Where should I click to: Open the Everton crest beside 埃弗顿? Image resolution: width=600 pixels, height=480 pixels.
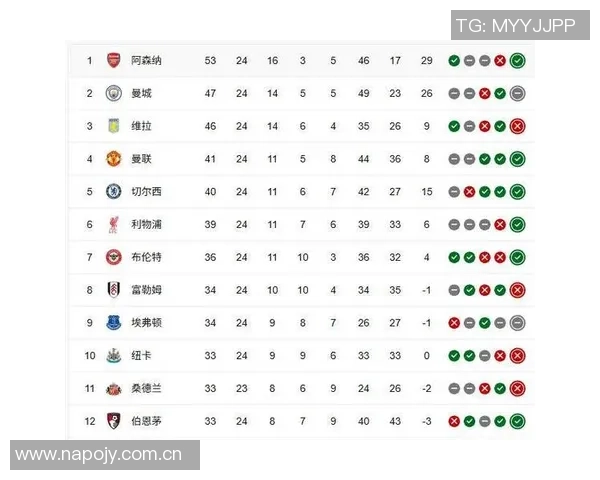[113, 323]
